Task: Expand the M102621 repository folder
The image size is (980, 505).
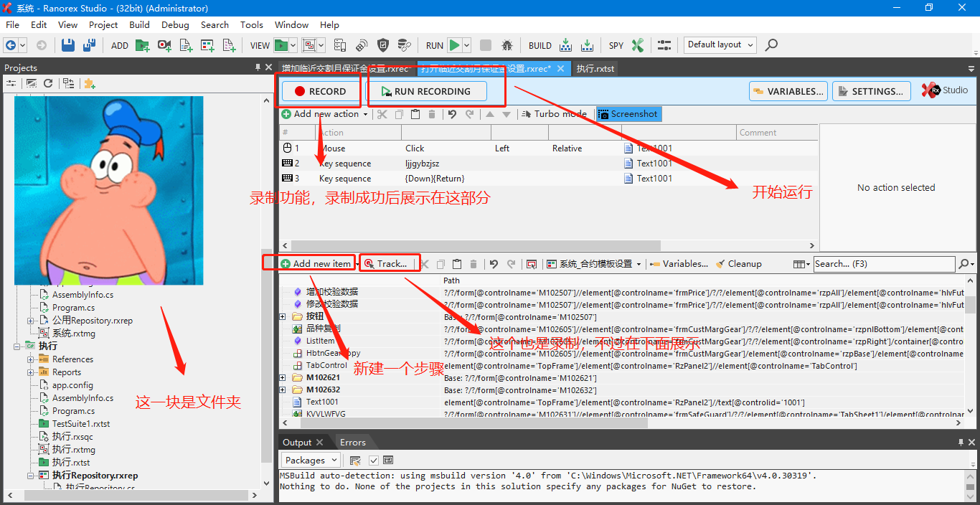Action: (x=283, y=378)
